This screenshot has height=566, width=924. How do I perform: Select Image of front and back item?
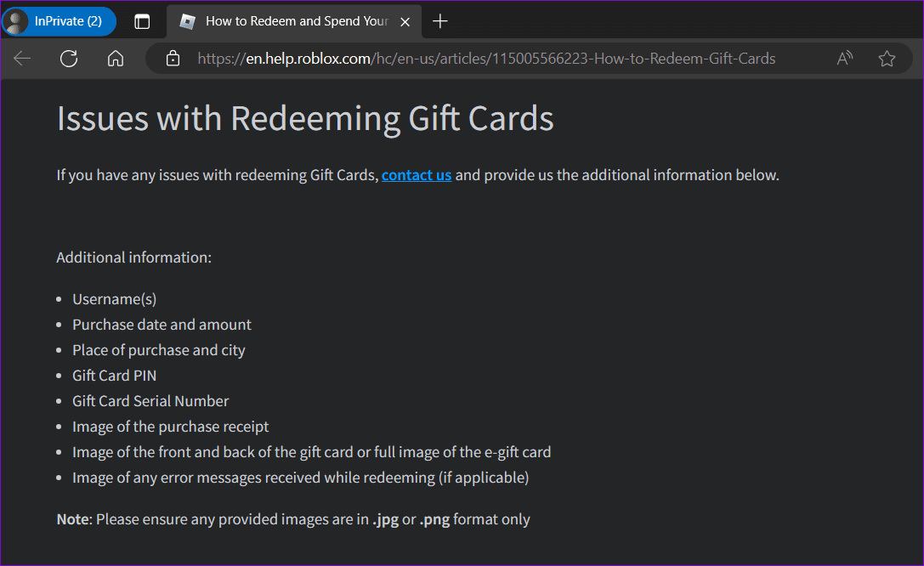[x=311, y=452]
